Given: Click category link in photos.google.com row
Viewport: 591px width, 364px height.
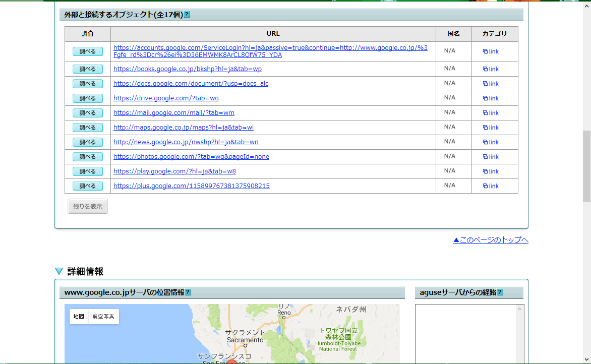Looking at the screenshot, I should point(491,157).
